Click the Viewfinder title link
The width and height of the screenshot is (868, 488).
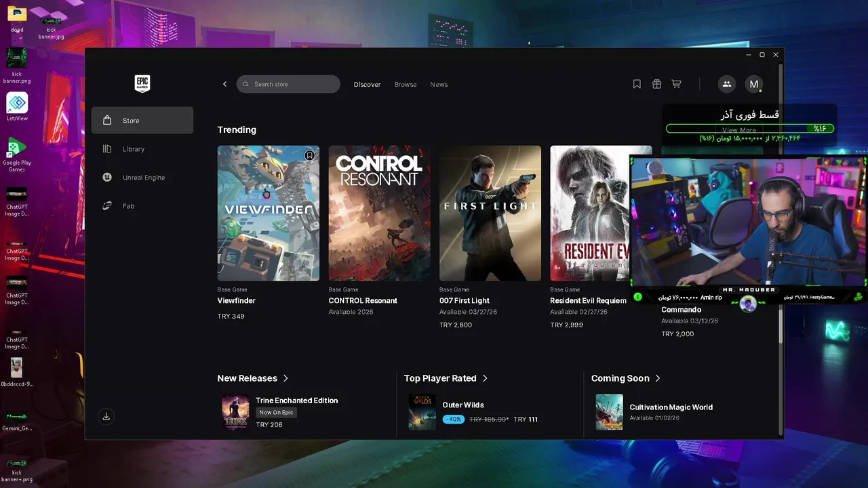tap(236, 301)
